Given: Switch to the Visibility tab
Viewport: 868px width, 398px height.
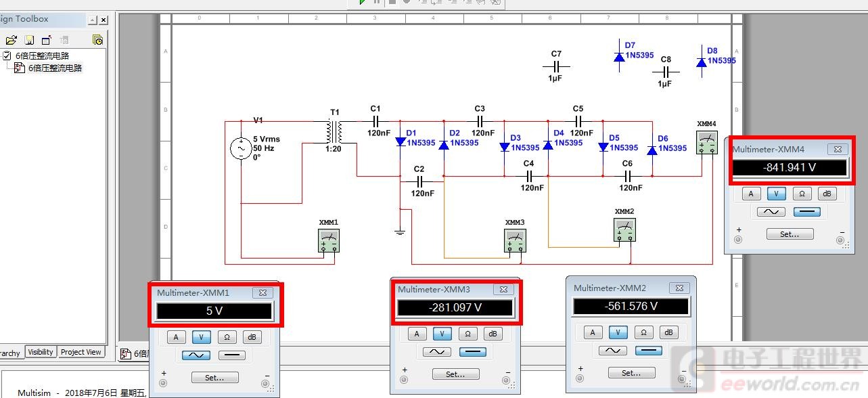Looking at the screenshot, I should coord(41,352).
